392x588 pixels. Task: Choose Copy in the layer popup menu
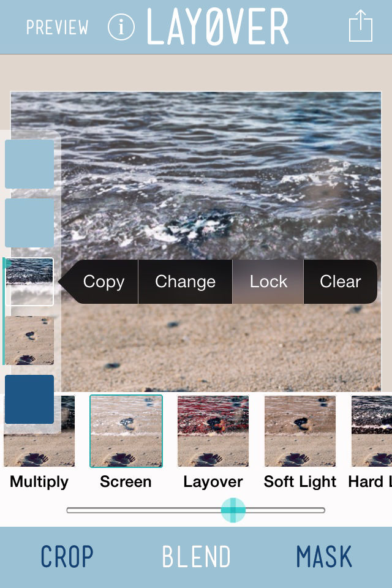(104, 282)
